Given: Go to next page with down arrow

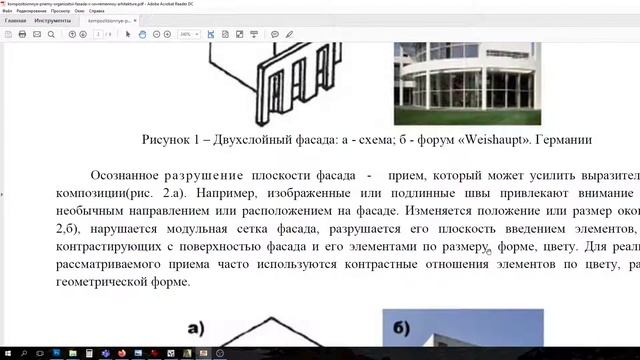Looking at the screenshot, I should pos(83,35).
